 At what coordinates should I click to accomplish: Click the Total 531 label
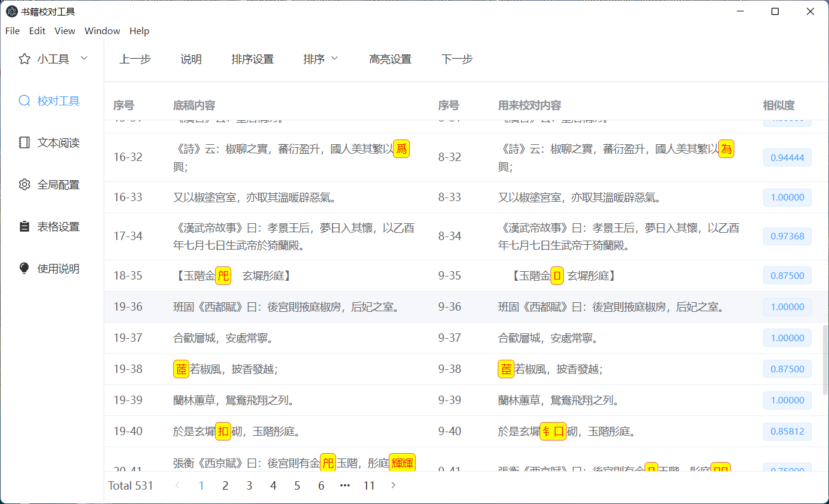tap(131, 485)
